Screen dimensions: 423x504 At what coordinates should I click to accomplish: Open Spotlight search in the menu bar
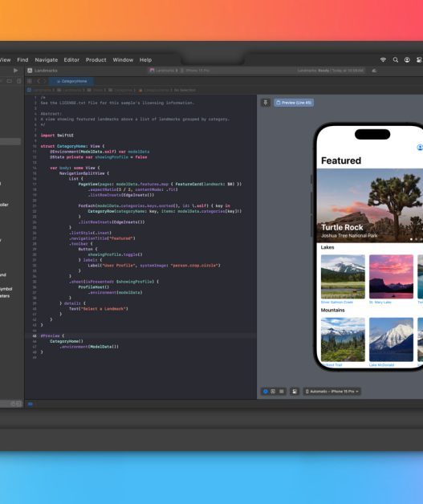click(396, 59)
